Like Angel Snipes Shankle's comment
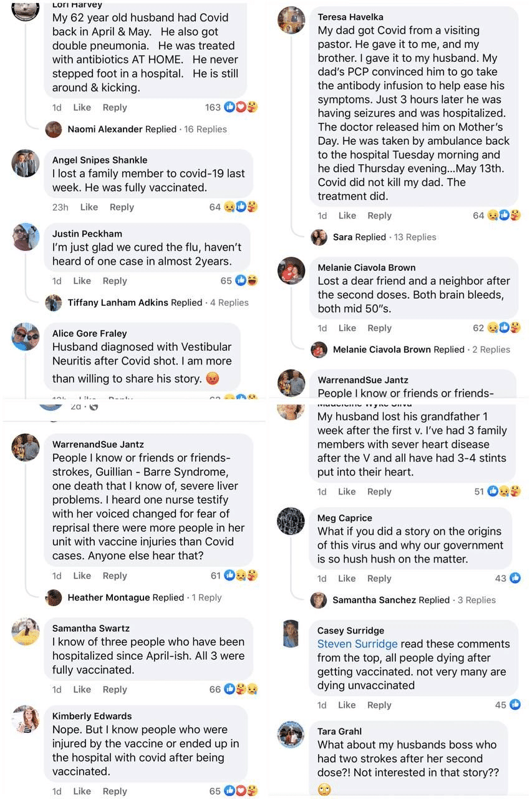 pyautogui.click(x=89, y=207)
